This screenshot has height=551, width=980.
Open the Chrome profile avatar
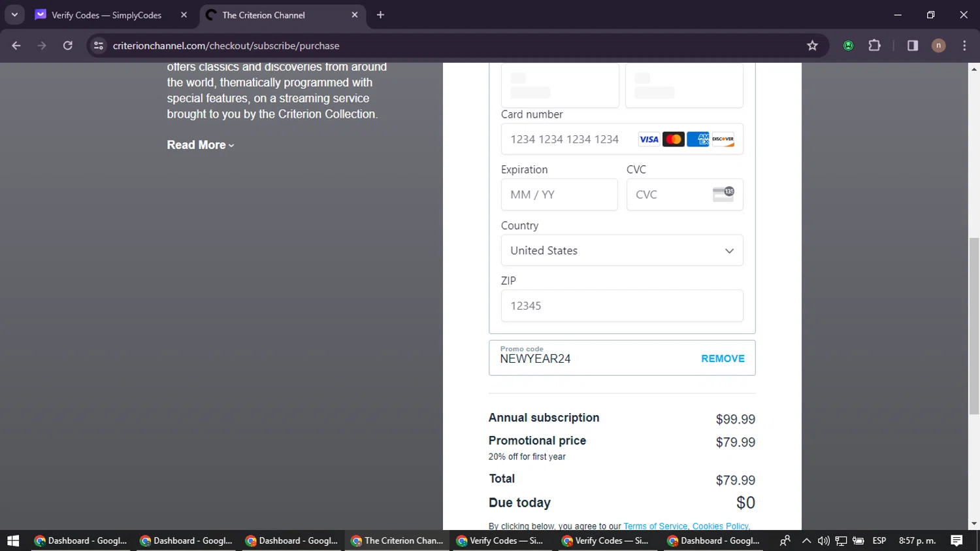coord(938,46)
